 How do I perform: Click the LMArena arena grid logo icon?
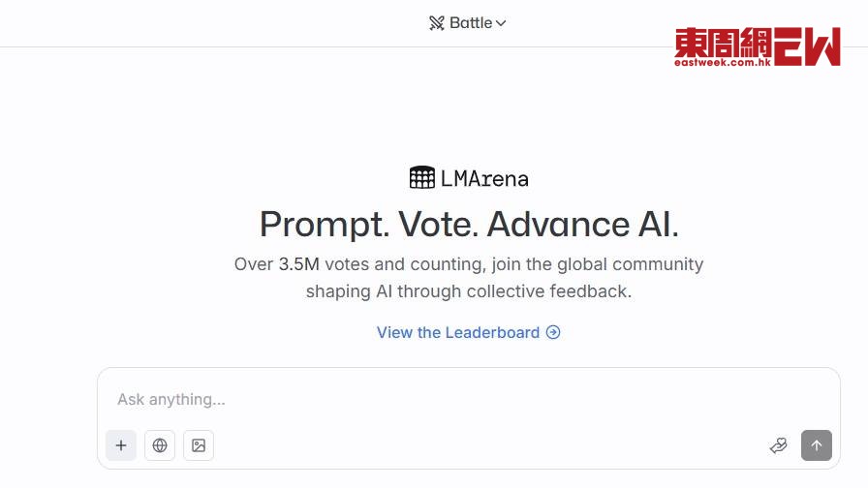coord(421,177)
